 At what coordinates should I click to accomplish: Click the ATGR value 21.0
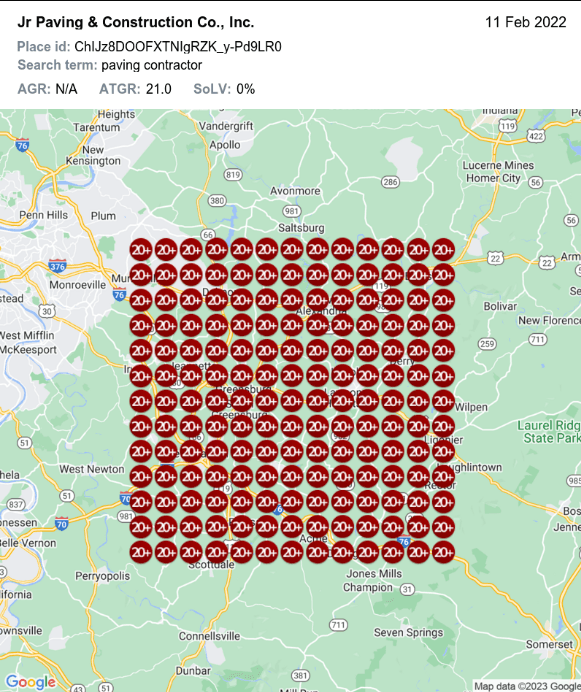coord(158,89)
